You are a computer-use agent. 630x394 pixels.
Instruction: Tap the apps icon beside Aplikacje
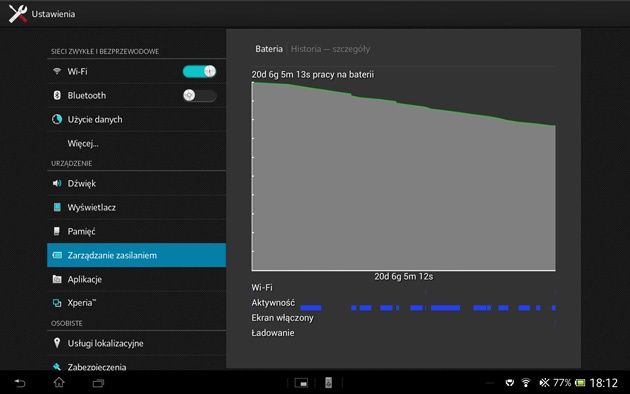coord(57,279)
